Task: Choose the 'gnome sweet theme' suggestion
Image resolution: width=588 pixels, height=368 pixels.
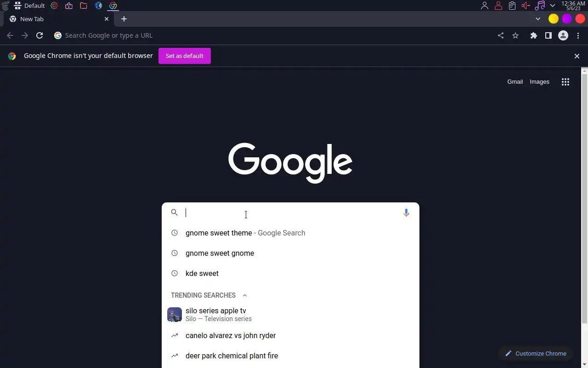Action: (290, 233)
